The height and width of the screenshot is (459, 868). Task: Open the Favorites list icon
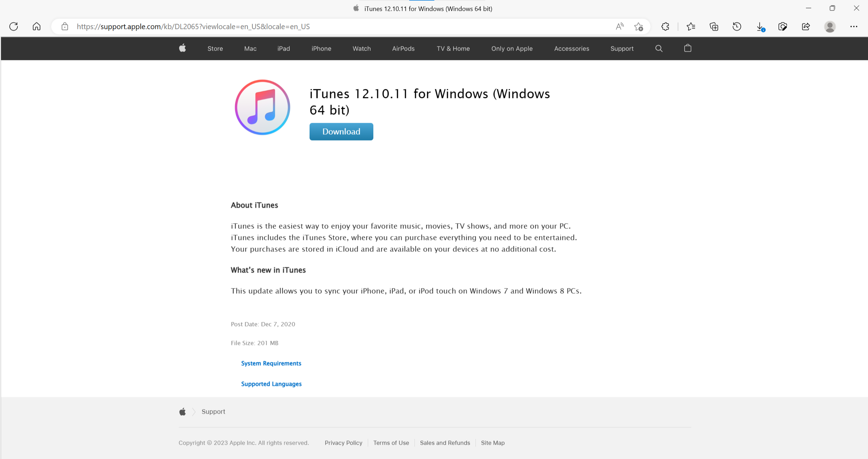coord(691,27)
